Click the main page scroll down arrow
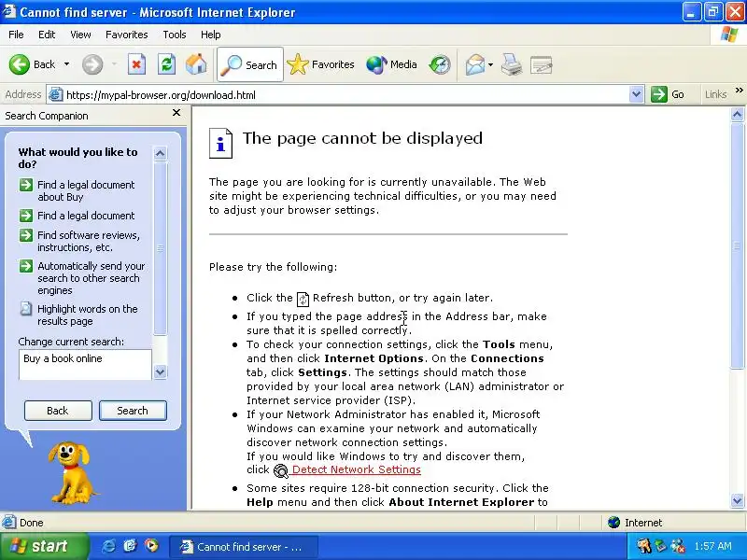747x560 pixels. click(x=737, y=500)
